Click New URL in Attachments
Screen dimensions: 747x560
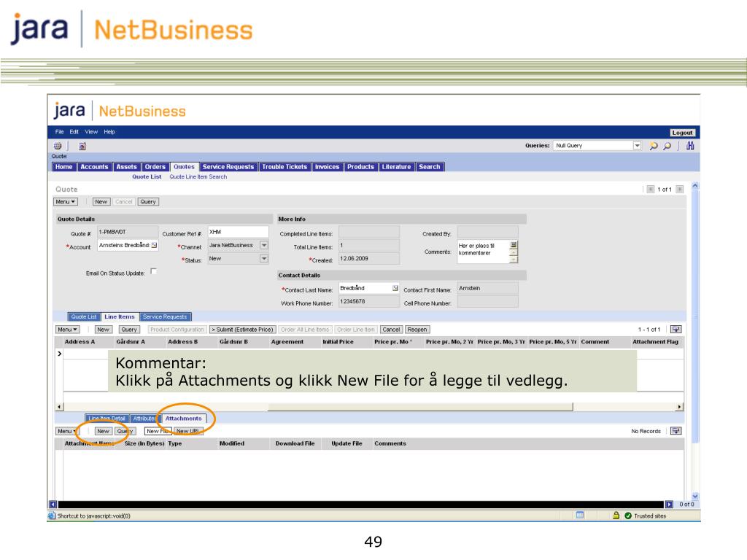pos(187,432)
